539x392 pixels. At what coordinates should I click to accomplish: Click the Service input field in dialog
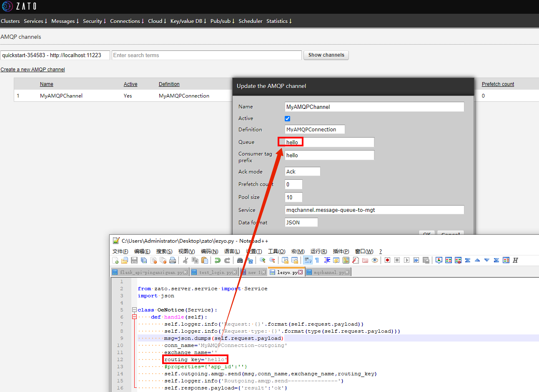tap(374, 210)
